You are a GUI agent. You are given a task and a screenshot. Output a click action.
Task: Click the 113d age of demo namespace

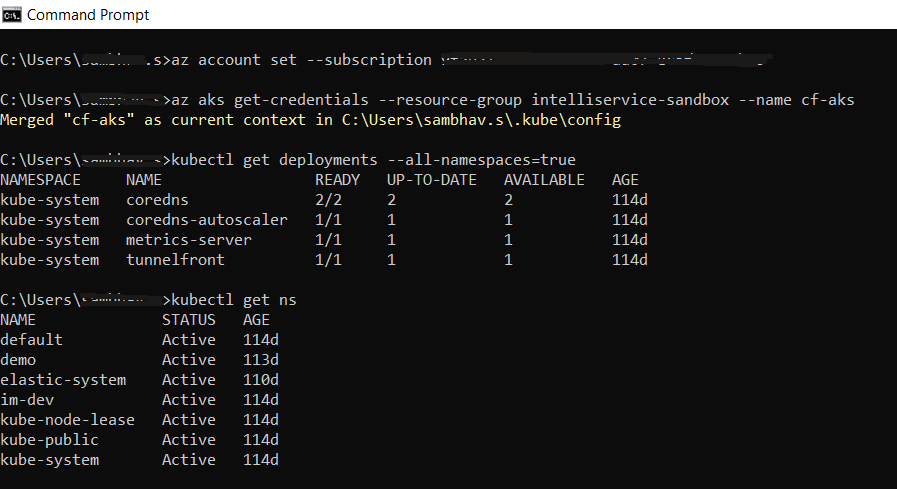click(261, 360)
